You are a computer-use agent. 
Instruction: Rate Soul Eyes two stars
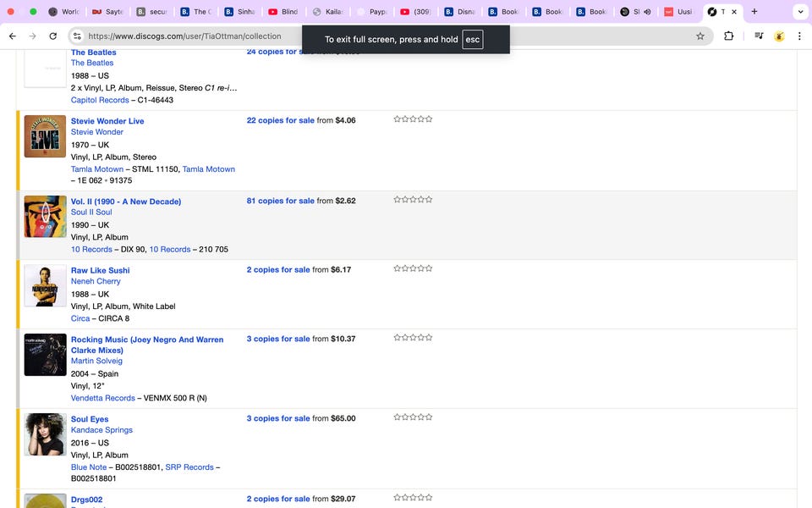tap(405, 417)
